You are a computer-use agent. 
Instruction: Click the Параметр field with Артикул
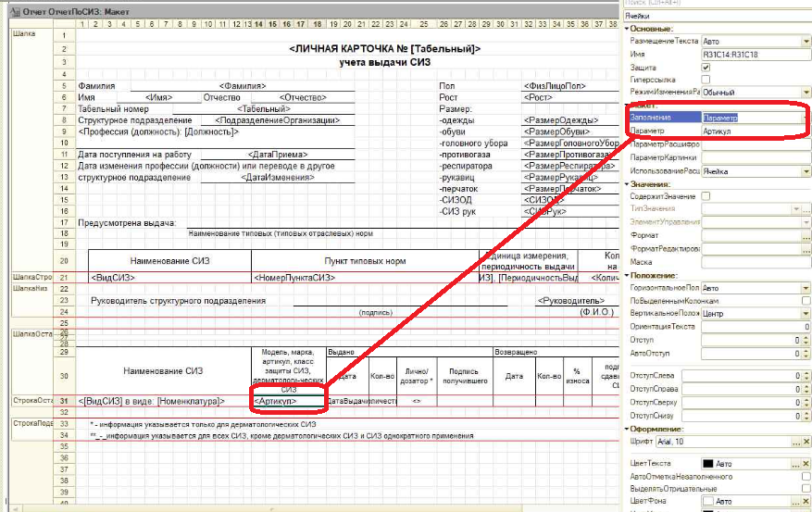point(756,131)
